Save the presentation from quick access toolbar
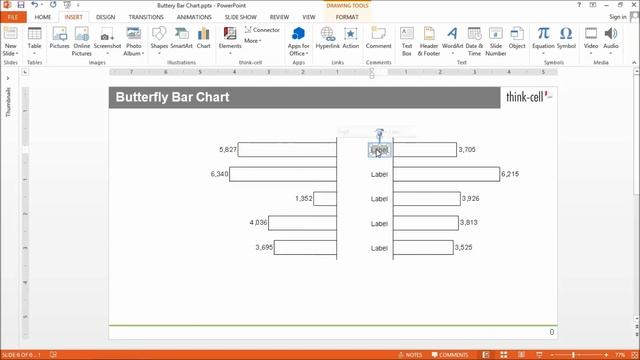The image size is (640, 360). click(x=20, y=5)
